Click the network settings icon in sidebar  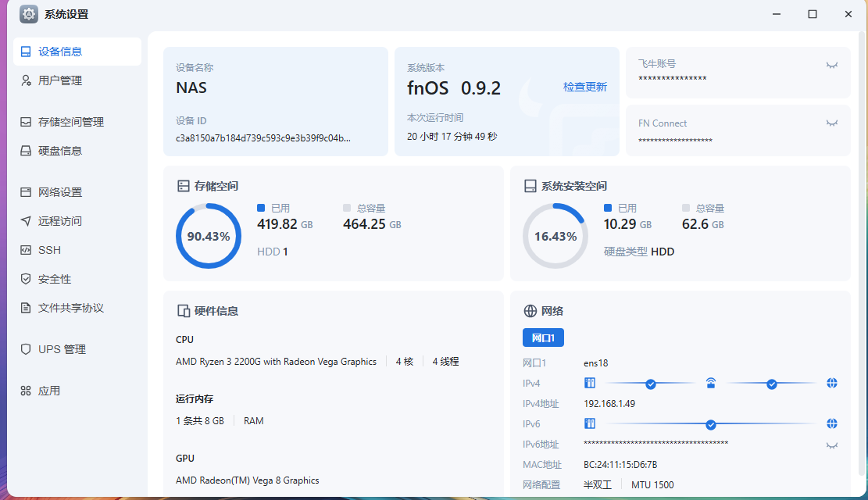(x=26, y=192)
